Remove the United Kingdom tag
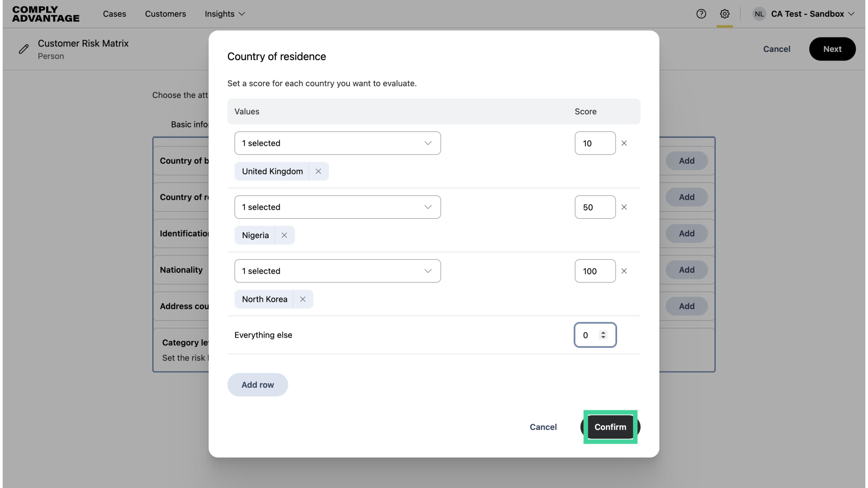 pos(318,171)
